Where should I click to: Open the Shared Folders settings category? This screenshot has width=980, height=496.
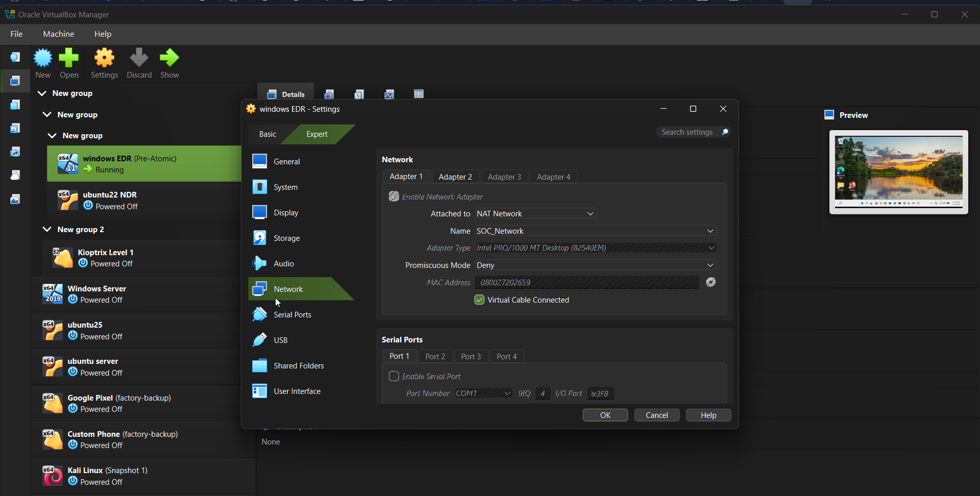pyautogui.click(x=299, y=366)
